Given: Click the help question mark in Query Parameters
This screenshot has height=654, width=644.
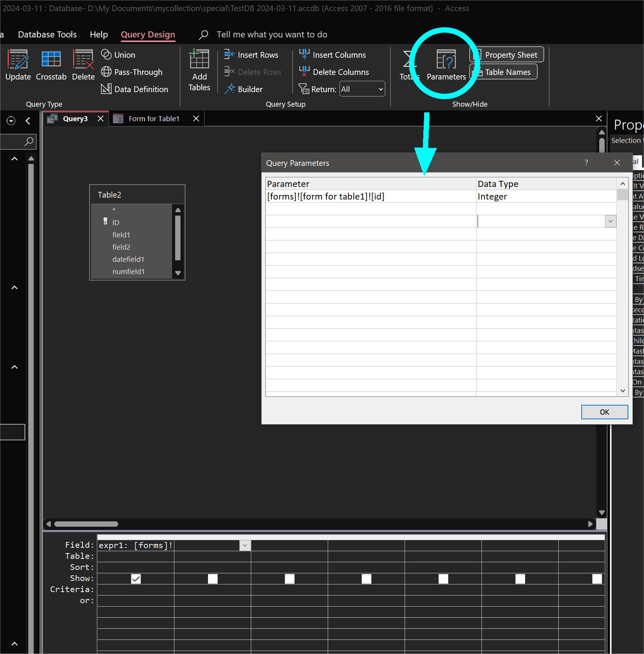Looking at the screenshot, I should point(586,163).
